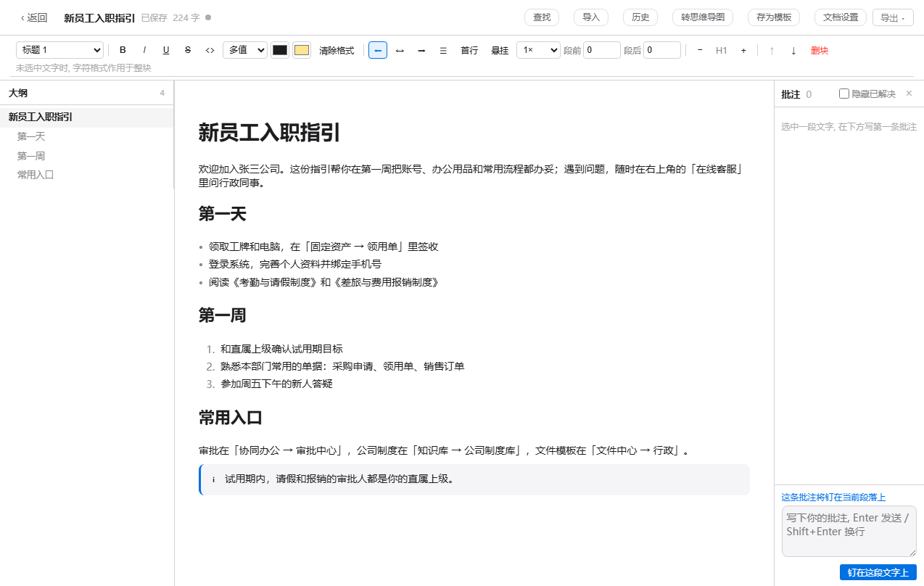Click the 224 字 word count
The height and width of the screenshot is (586, 924).
tap(186, 17)
